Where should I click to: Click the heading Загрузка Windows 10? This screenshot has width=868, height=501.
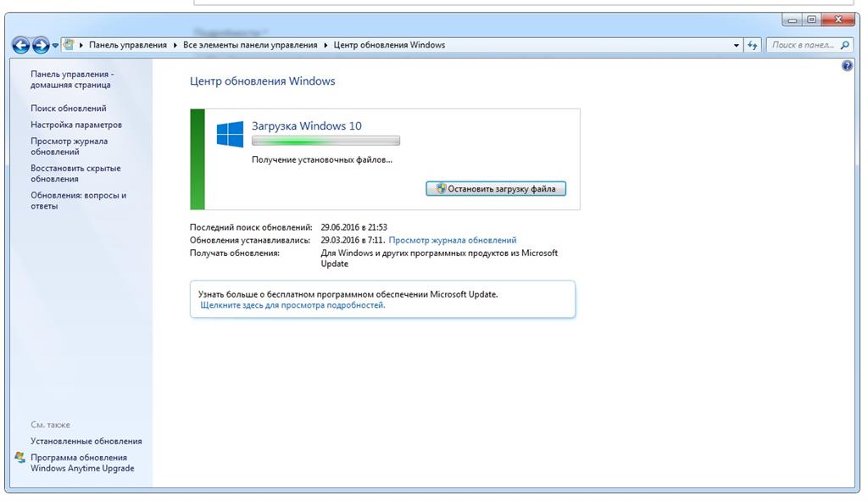pyautogui.click(x=307, y=126)
